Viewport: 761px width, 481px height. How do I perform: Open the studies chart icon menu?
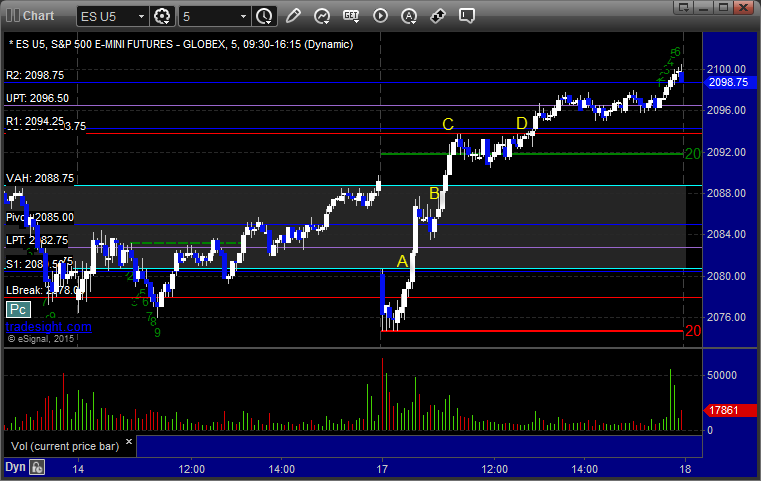click(322, 16)
